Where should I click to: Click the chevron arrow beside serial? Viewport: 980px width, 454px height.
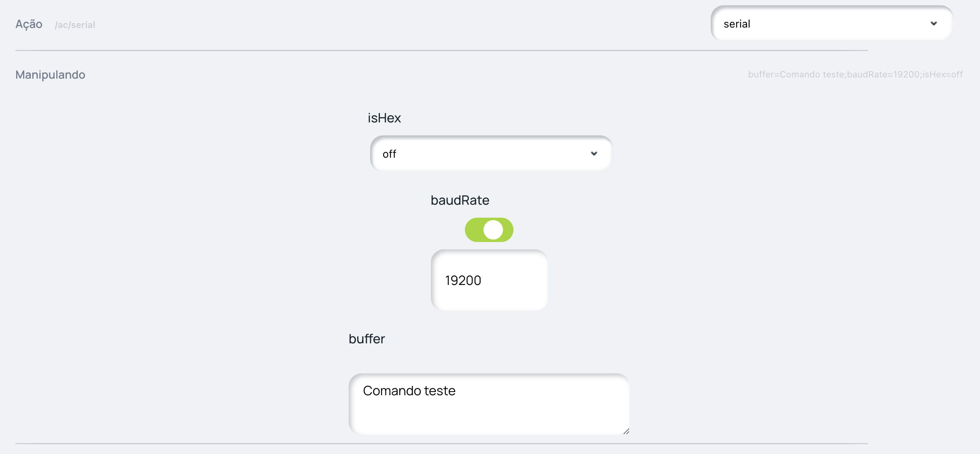(x=934, y=24)
